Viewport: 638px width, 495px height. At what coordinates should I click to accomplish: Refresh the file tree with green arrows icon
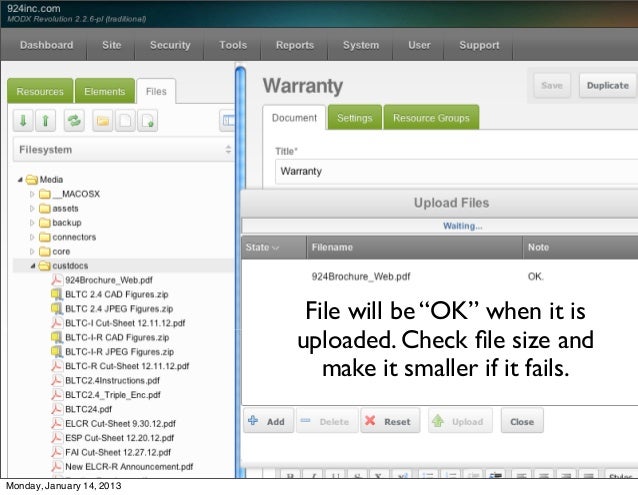[x=74, y=120]
